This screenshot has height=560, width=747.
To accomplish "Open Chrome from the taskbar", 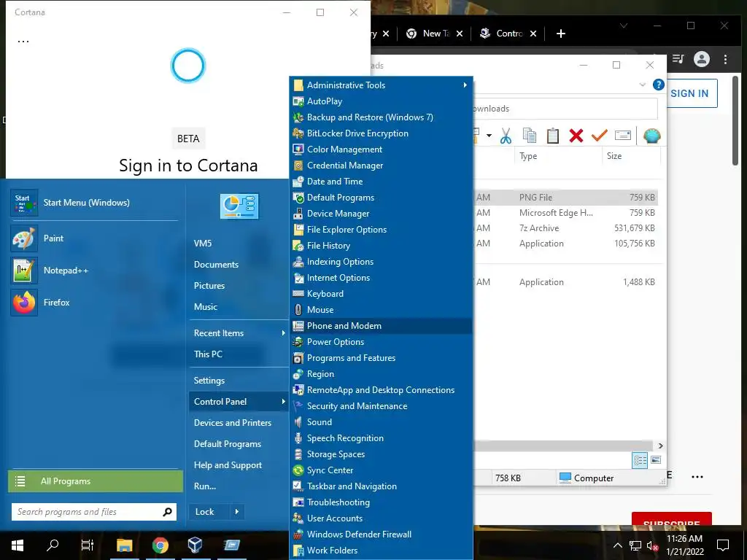I will coord(160,545).
